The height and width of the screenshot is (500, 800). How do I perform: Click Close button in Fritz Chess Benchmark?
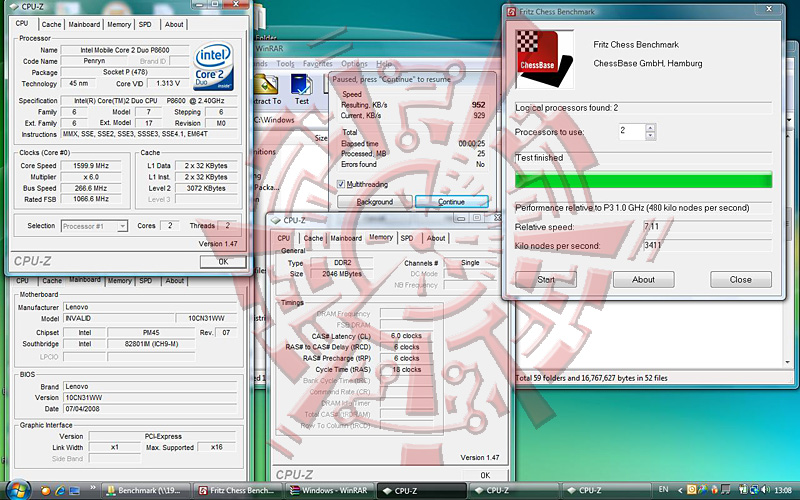[x=740, y=280]
